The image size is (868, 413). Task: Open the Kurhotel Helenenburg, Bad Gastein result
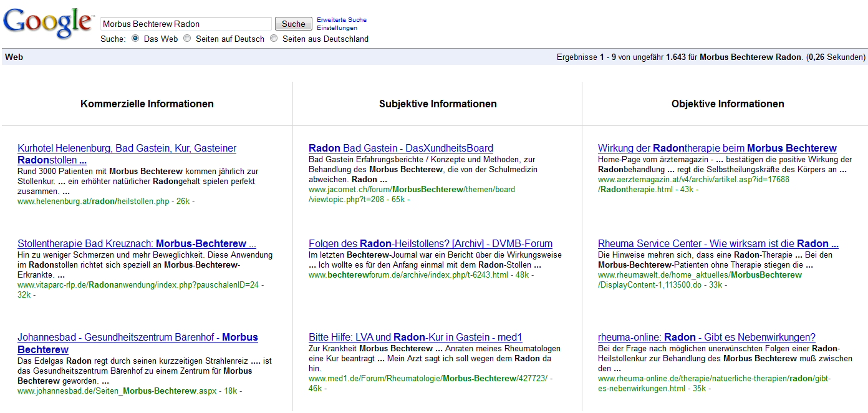click(x=127, y=154)
